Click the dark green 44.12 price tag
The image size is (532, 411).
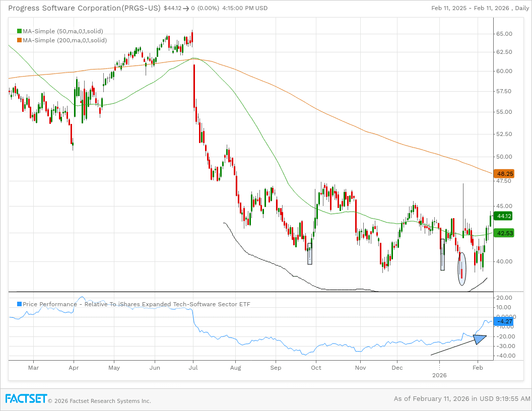point(503,216)
